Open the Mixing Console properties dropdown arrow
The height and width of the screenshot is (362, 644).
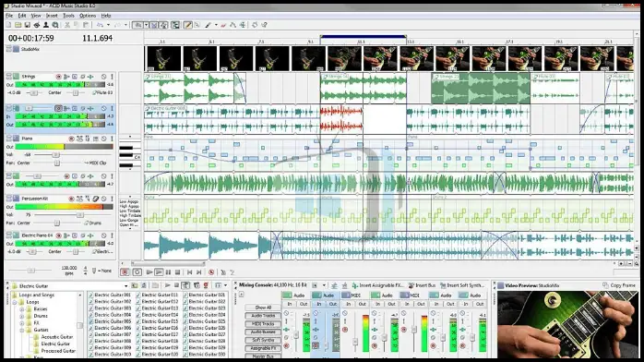(x=324, y=285)
